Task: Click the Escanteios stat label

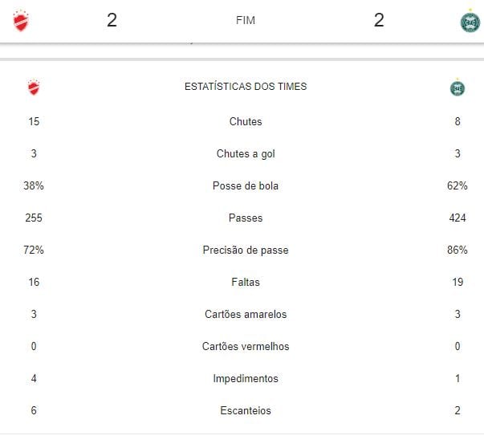Action: (x=246, y=411)
